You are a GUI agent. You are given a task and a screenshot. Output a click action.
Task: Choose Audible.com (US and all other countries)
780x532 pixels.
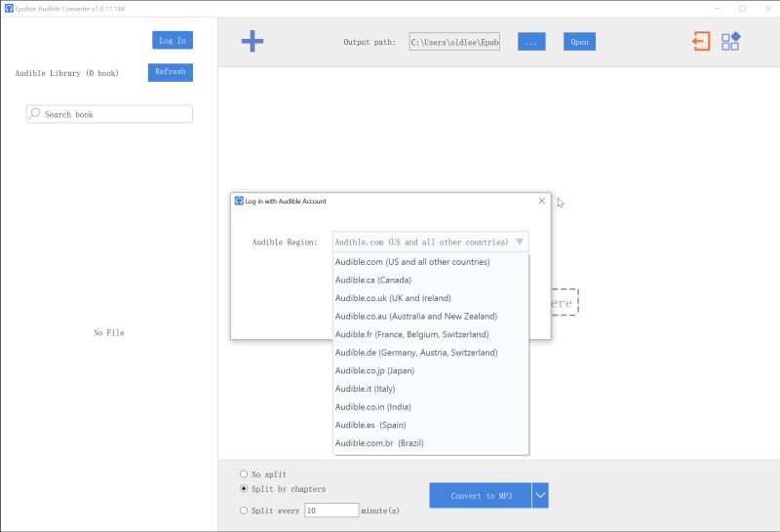coord(431,262)
